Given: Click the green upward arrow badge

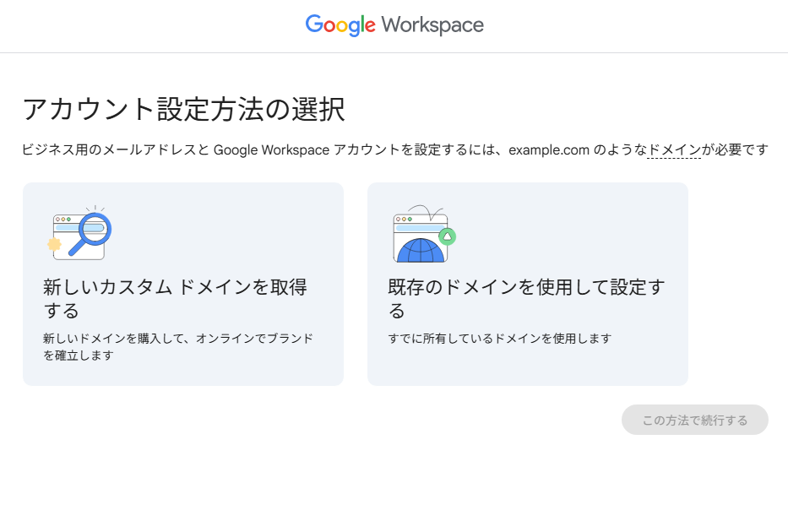Looking at the screenshot, I should tap(447, 236).
